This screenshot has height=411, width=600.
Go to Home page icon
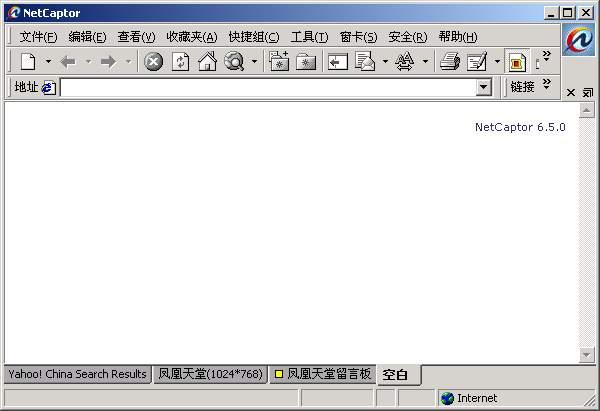tap(207, 62)
